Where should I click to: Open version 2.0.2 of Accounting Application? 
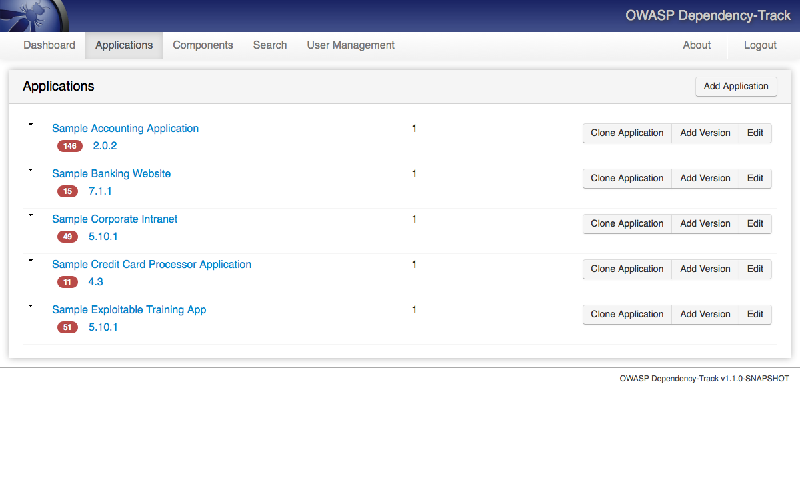[105, 145]
